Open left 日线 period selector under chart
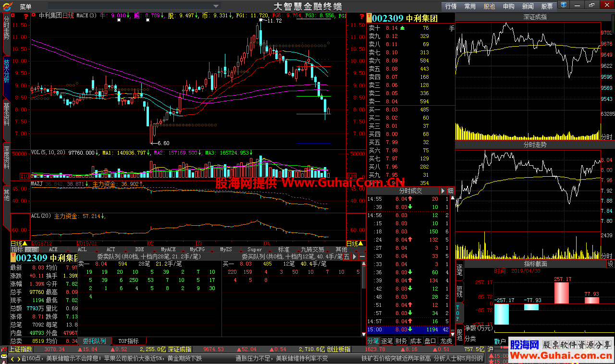The image size is (615, 364). (19, 243)
